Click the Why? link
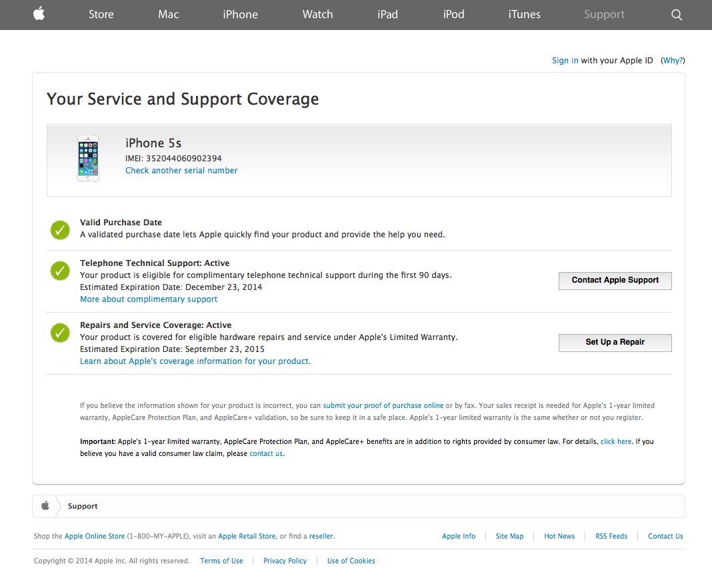The width and height of the screenshot is (712, 588). coord(673,61)
